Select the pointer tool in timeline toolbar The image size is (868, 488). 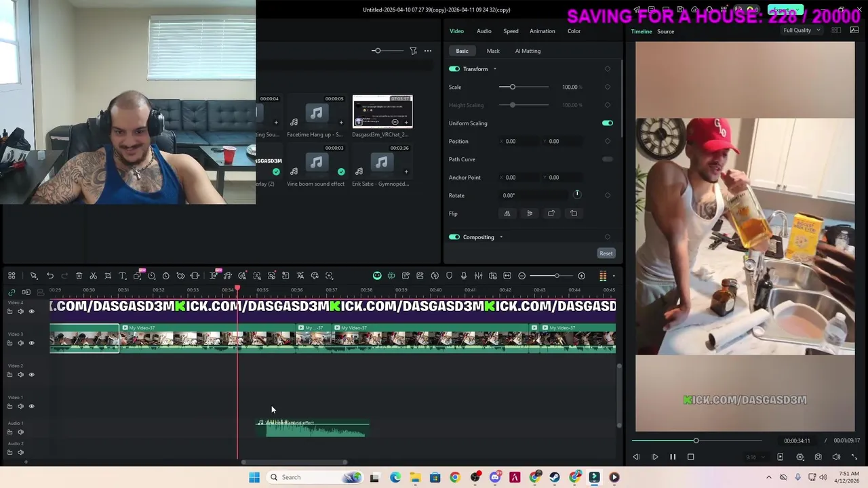(33, 276)
